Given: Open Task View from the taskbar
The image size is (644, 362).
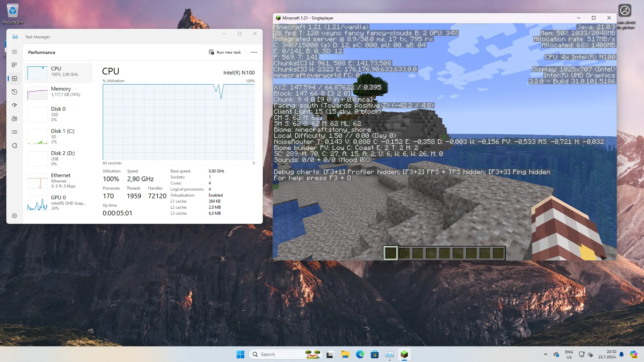Looking at the screenshot, I should coord(330,354).
